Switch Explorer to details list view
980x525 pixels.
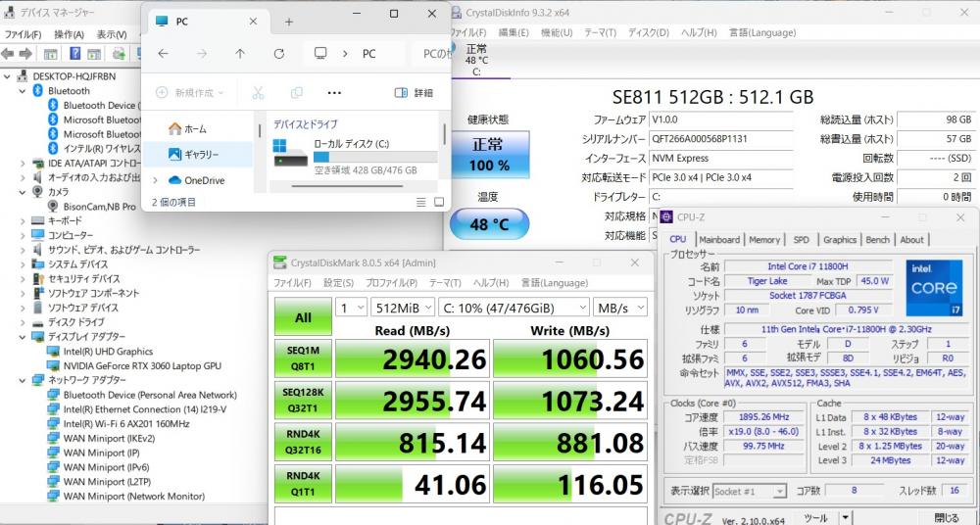point(421,202)
